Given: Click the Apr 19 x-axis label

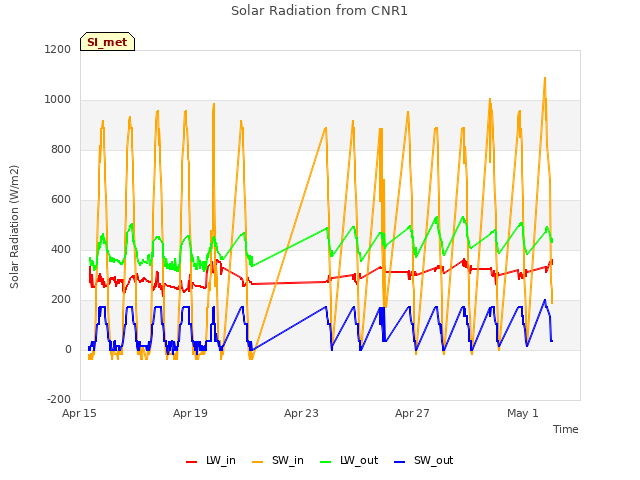Looking at the screenshot, I should click(190, 413).
